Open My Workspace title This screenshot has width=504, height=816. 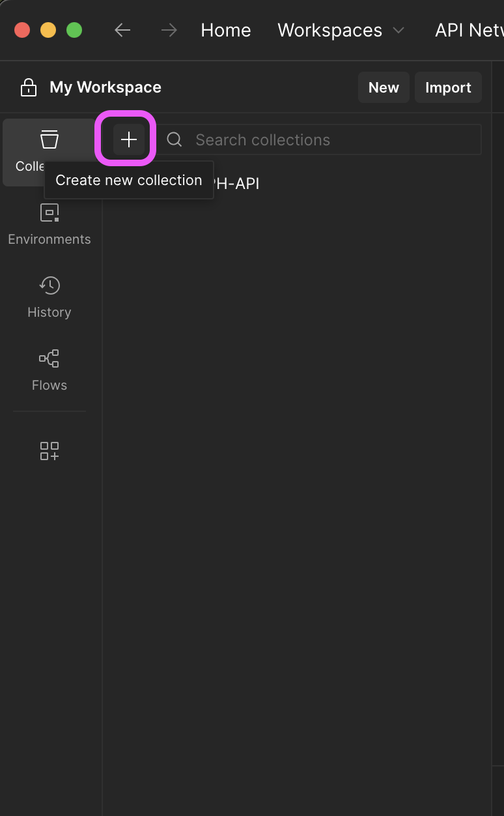pos(105,87)
